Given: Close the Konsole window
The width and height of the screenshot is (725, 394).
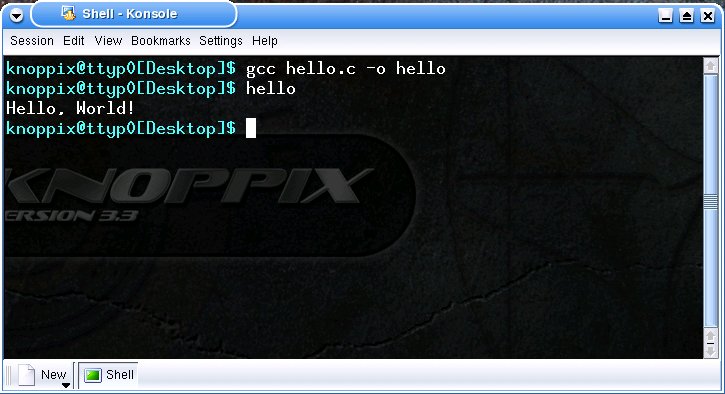Looking at the screenshot, I should click(x=708, y=17).
